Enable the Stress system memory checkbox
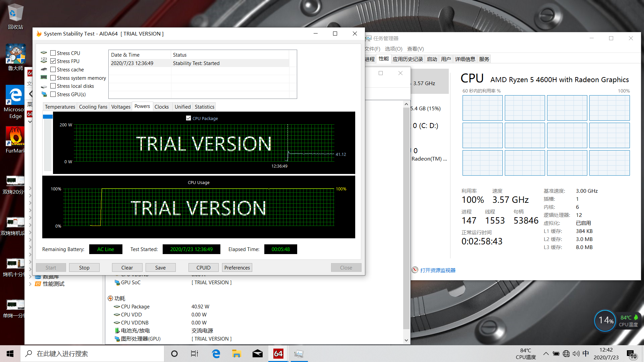 coord(52,78)
